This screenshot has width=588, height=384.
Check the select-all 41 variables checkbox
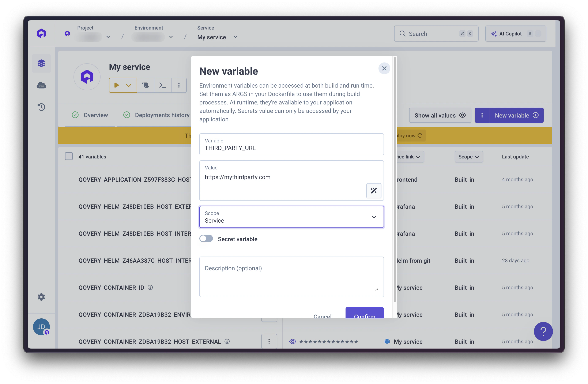69,157
